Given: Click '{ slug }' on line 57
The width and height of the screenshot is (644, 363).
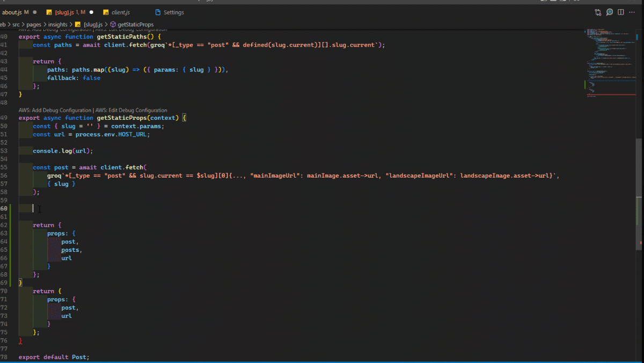Looking at the screenshot, I should (x=61, y=184).
